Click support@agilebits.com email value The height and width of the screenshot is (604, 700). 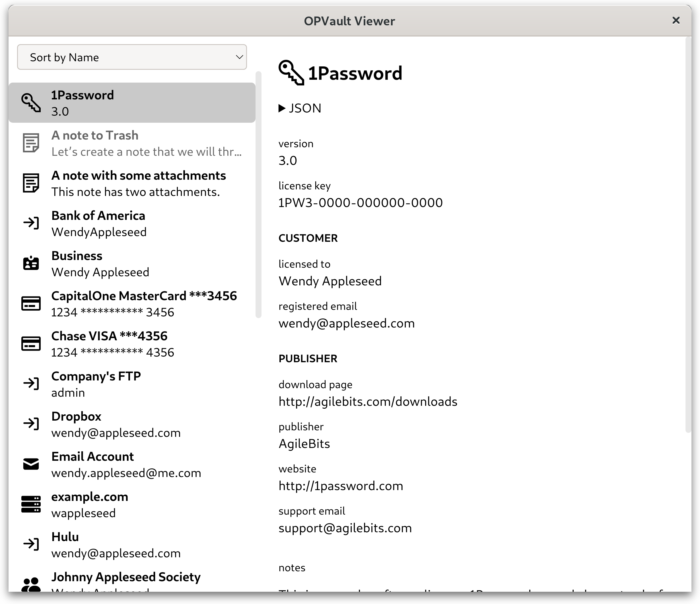345,528
